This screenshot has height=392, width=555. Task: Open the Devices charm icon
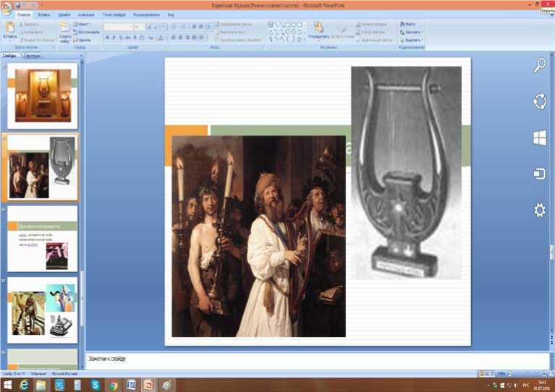click(x=539, y=174)
